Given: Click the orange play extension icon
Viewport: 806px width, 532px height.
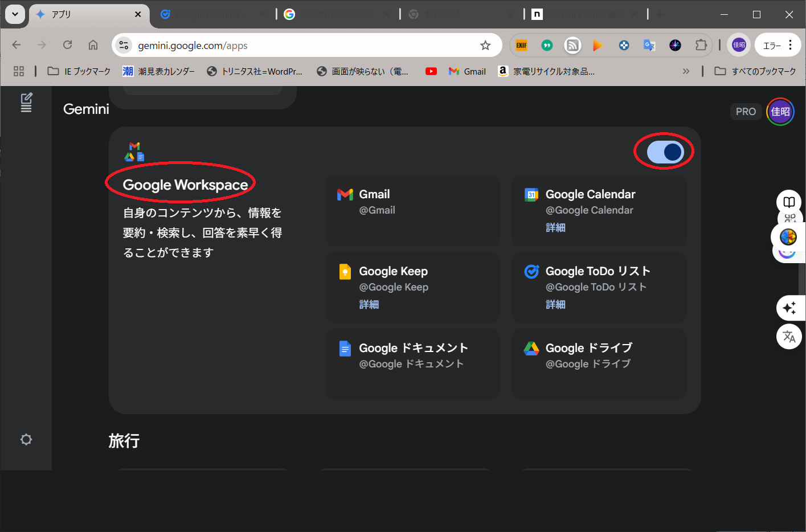Looking at the screenshot, I should click(598, 45).
